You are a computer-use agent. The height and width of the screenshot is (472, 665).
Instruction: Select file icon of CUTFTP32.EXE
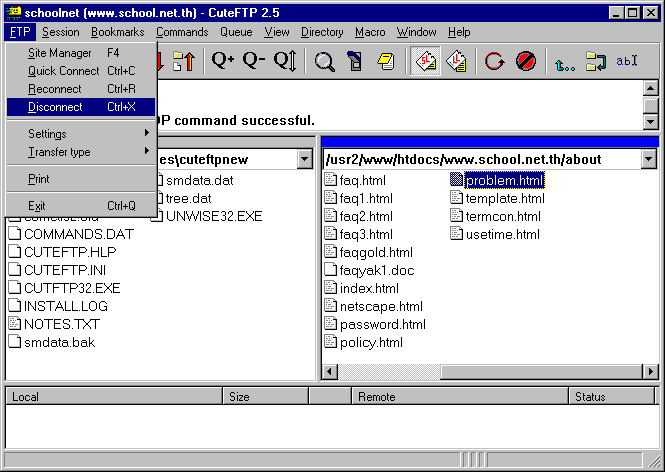coord(15,288)
